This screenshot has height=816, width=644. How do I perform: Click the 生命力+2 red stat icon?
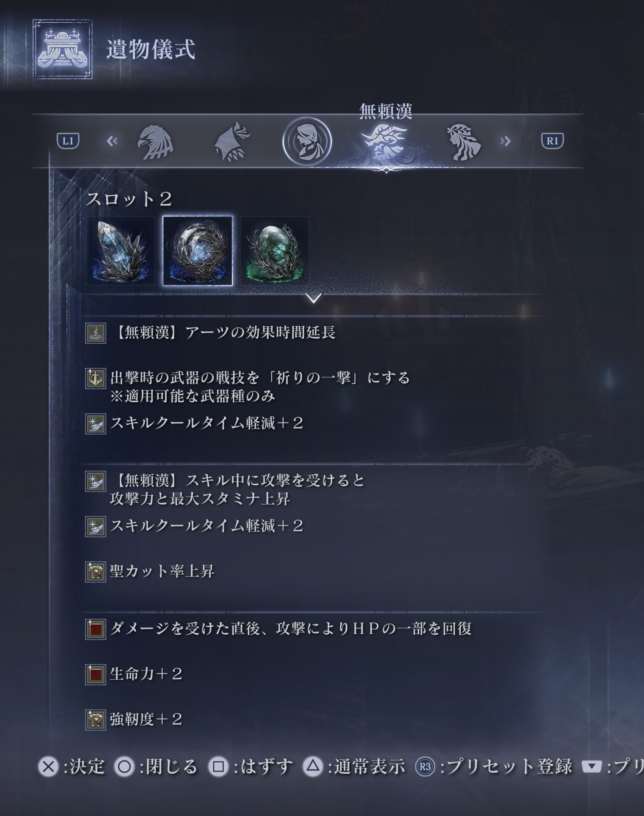coord(96,675)
